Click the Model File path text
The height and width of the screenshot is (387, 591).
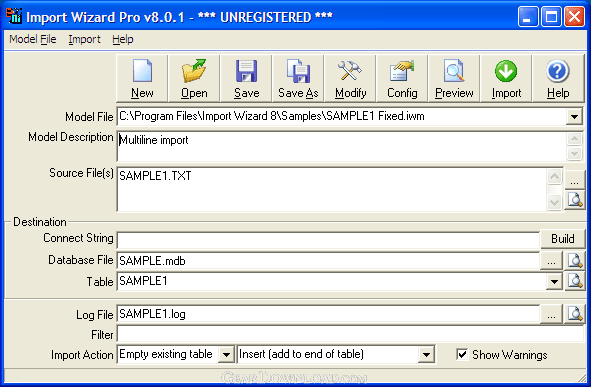click(272, 116)
